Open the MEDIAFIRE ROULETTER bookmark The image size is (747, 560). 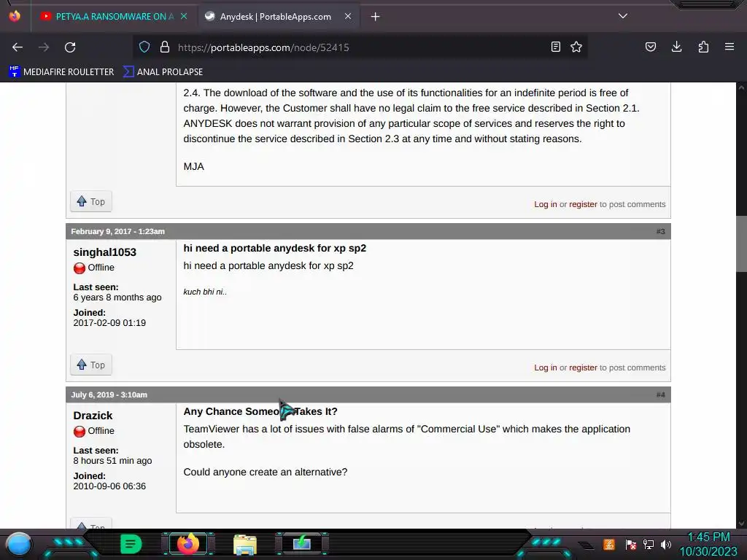pos(61,72)
